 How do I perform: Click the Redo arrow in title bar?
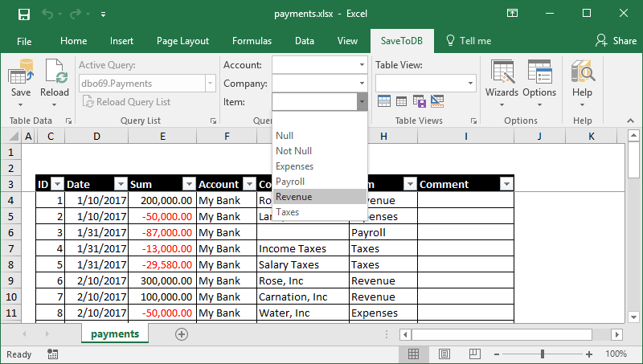tap(75, 14)
